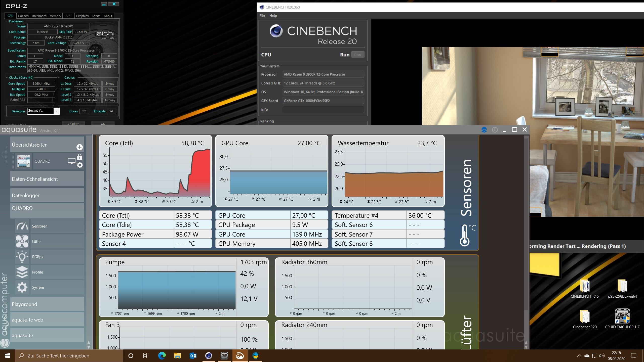Open Outlook from the taskbar
The width and height of the screenshot is (644, 362).
tap(193, 356)
